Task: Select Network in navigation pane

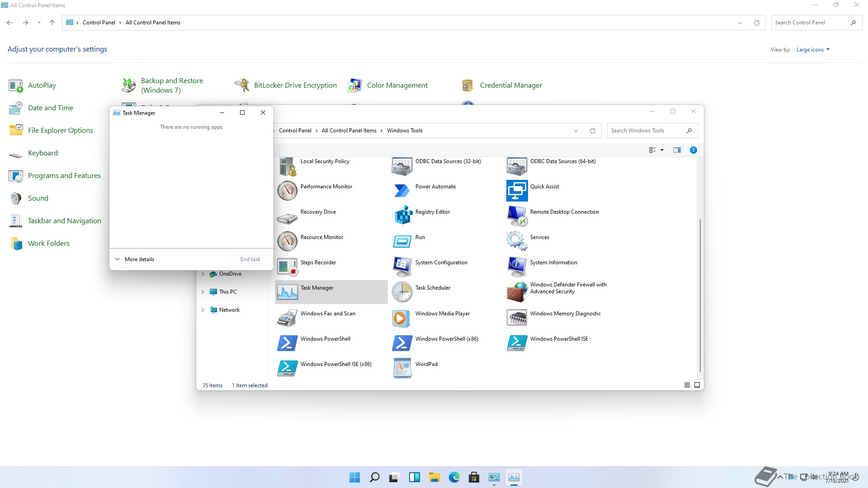Action: (229, 310)
